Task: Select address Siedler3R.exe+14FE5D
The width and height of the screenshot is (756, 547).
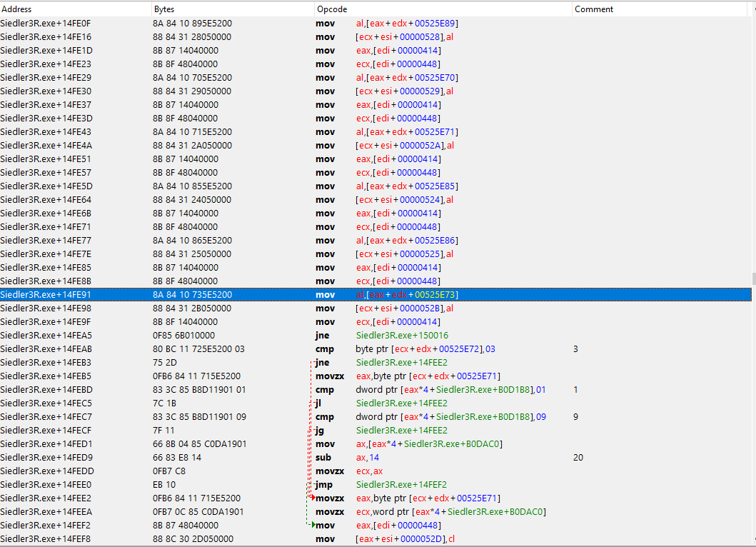Action: point(46,186)
